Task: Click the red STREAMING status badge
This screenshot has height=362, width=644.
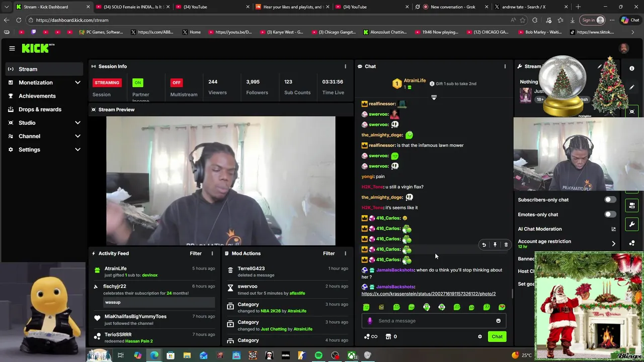Action: point(107,82)
